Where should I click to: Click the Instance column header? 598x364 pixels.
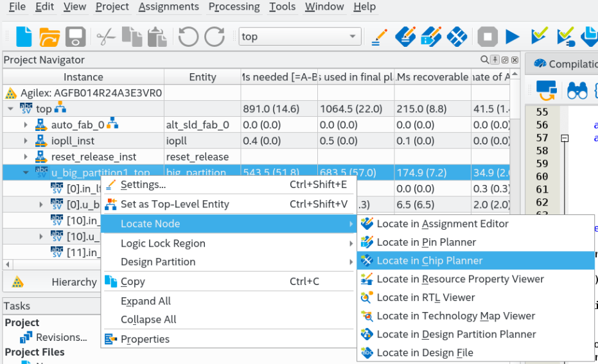click(84, 77)
